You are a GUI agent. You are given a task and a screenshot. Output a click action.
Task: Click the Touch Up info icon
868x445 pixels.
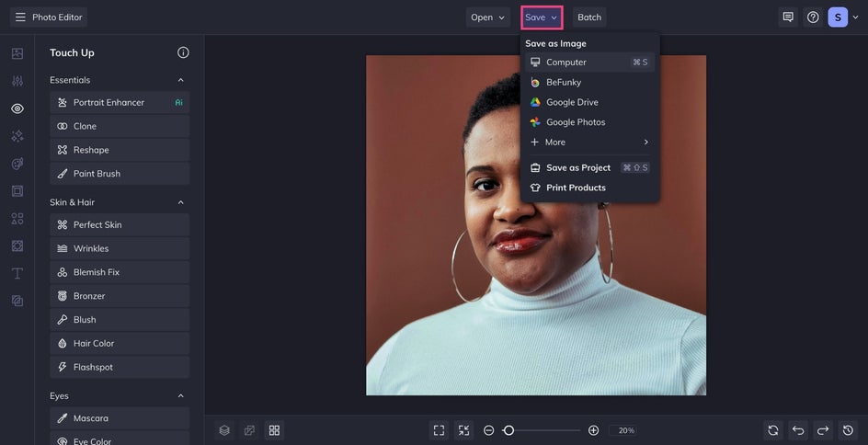(183, 52)
